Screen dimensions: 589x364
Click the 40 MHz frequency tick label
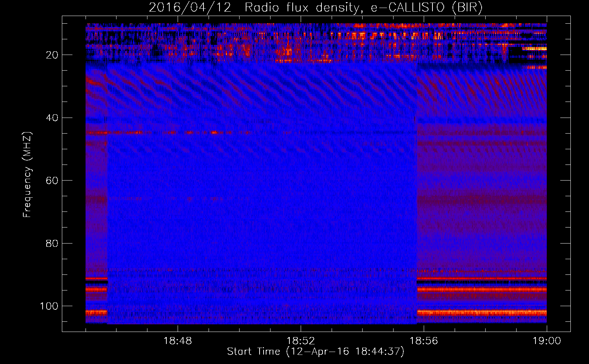pyautogui.click(x=52, y=118)
